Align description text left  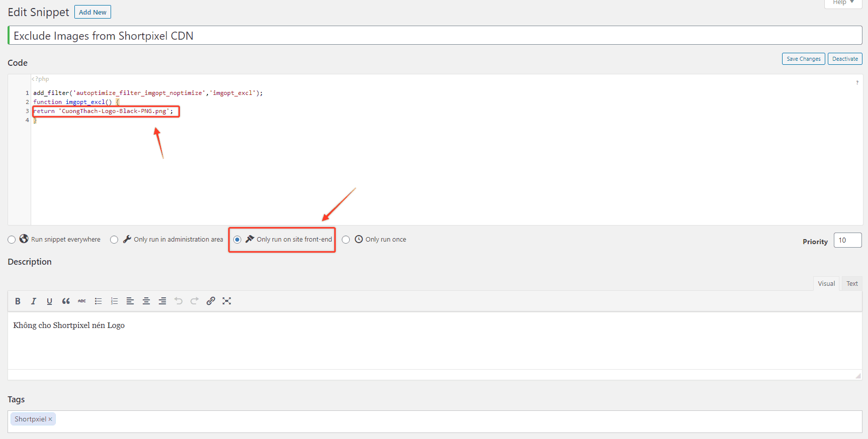point(130,301)
